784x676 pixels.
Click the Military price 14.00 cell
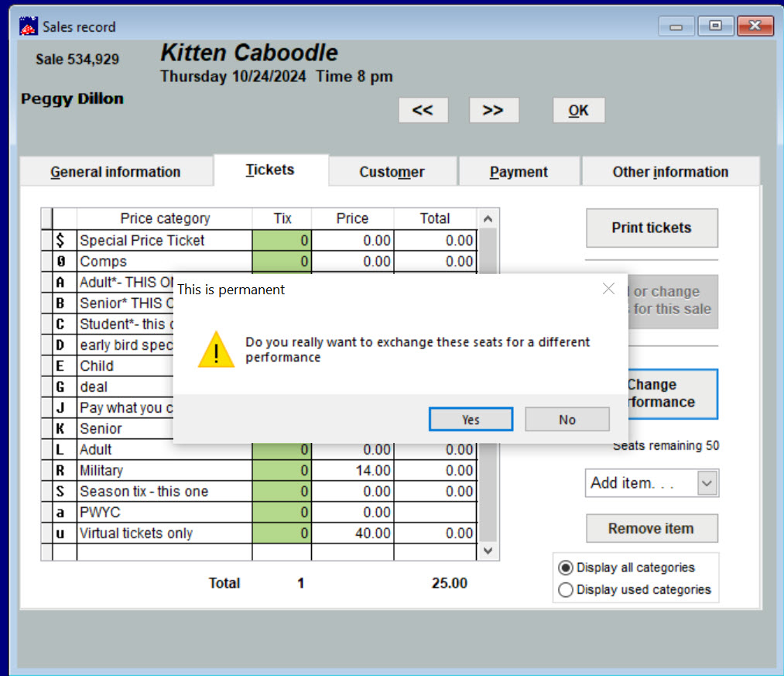pos(352,471)
